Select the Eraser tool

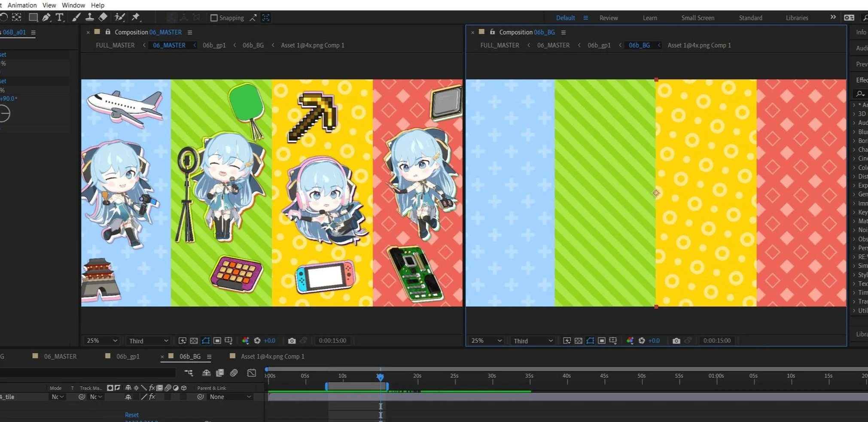click(x=103, y=17)
